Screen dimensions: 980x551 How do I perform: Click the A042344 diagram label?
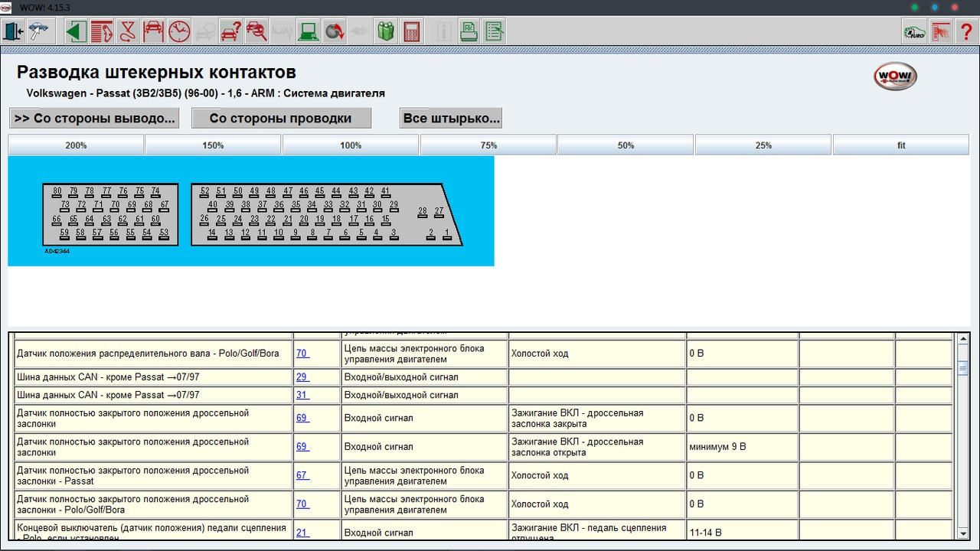pyautogui.click(x=57, y=251)
